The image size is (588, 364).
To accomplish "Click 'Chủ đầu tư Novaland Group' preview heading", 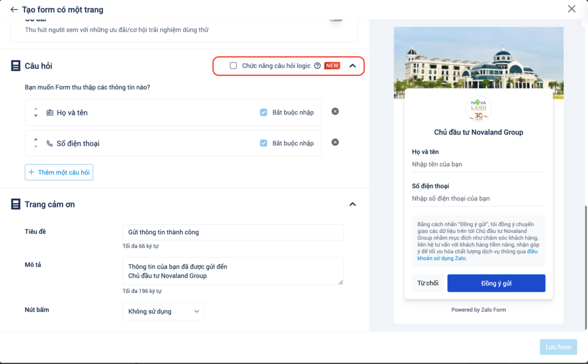I will (x=478, y=132).
